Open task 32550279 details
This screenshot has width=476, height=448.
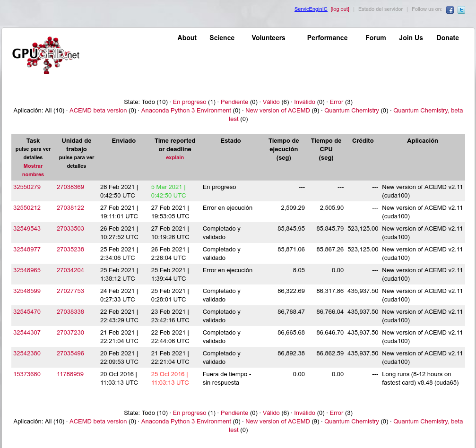[x=27, y=187]
